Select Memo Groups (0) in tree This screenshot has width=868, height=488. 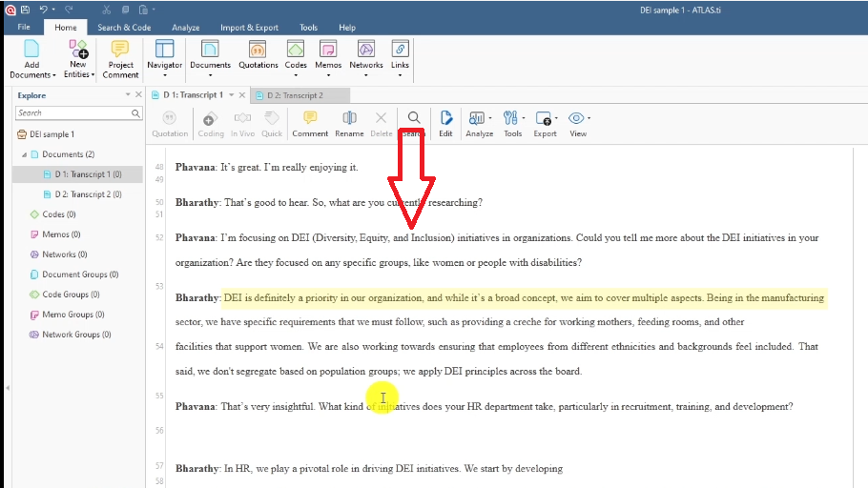67,315
